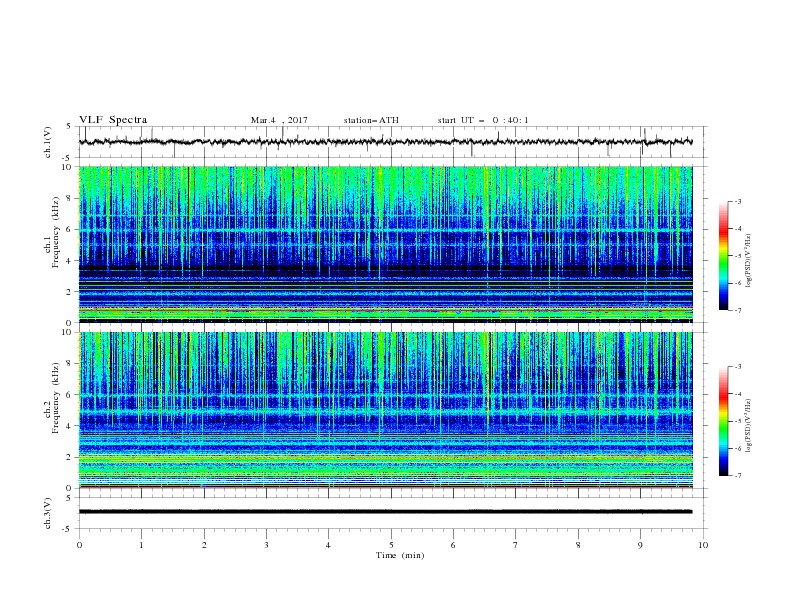Click the "ch.1(V)" axis label
This screenshot has height=612, width=792.
click(x=48, y=142)
